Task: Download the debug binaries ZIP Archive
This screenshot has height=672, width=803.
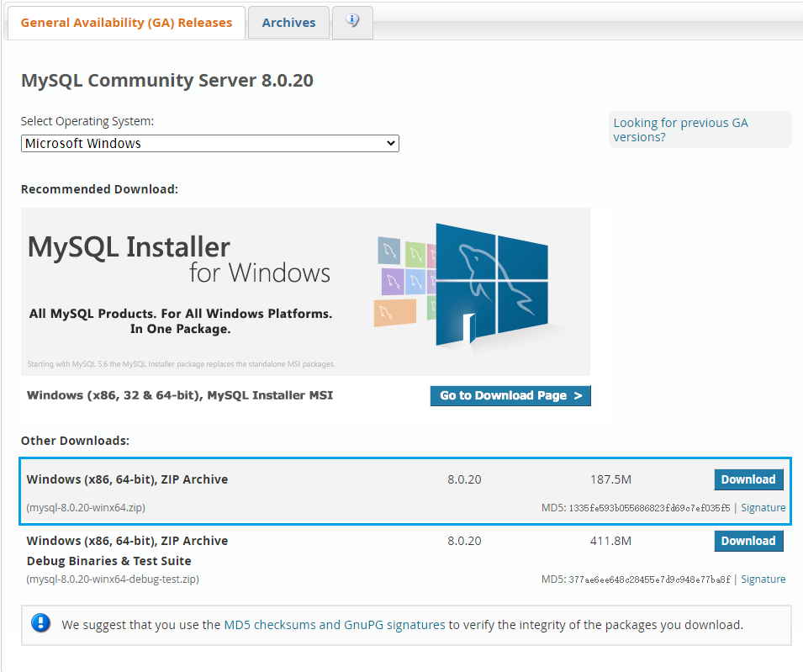Action: pyautogui.click(x=748, y=541)
